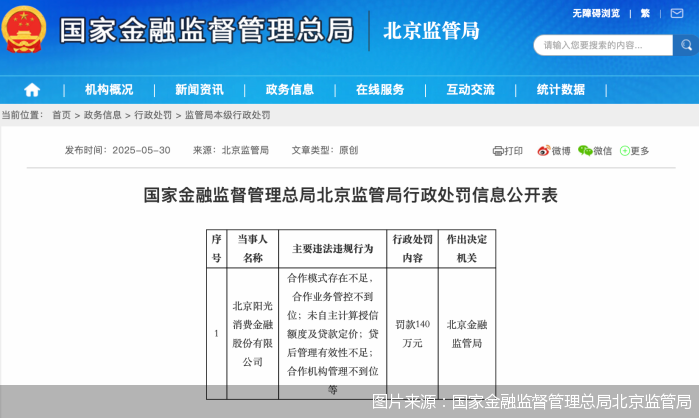The image size is (699, 418).
Task: Open the 统计数据 menu
Action: [560, 90]
